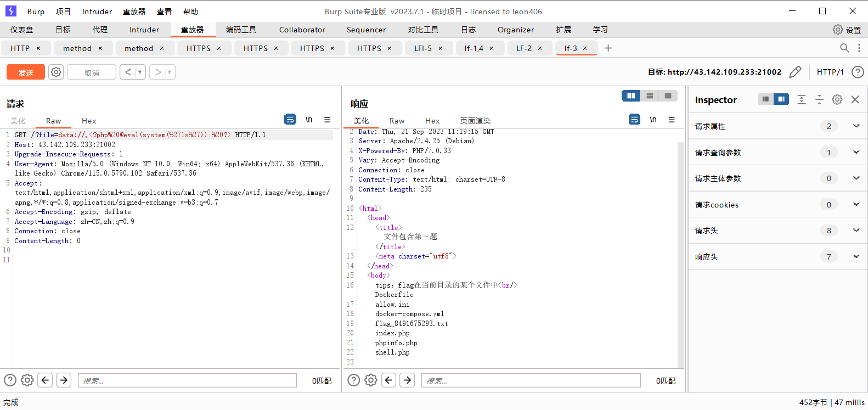
Task: Toggle request non-printable characters \n
Action: point(309,119)
